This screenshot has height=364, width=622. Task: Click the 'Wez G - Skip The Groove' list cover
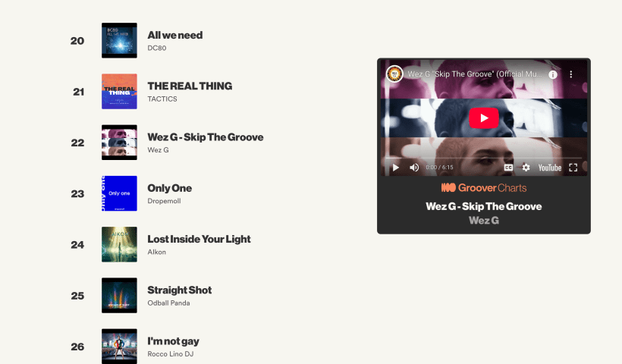tap(119, 143)
